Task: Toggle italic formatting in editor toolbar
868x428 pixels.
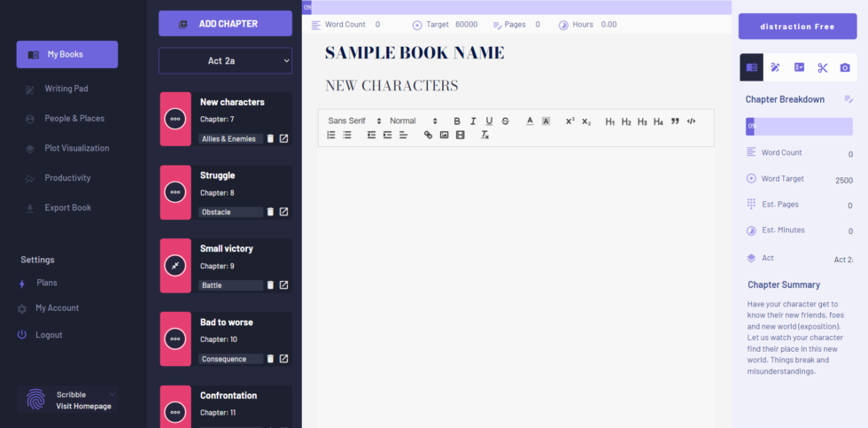Action: tap(473, 121)
